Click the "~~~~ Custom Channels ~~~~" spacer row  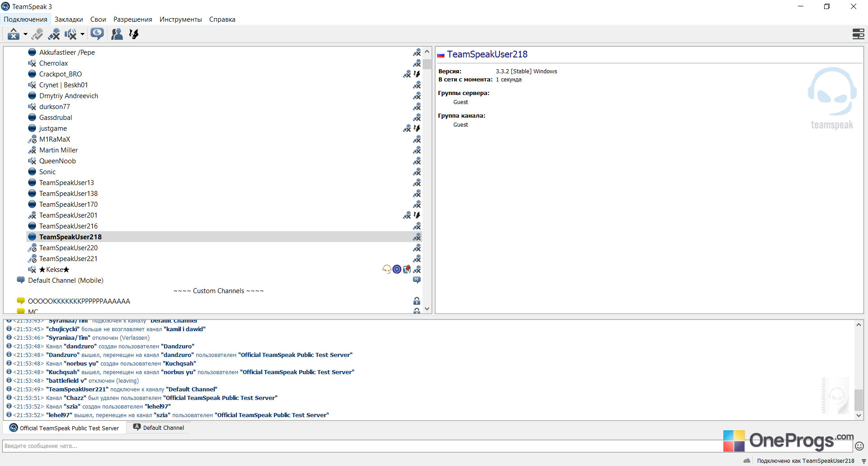point(219,291)
